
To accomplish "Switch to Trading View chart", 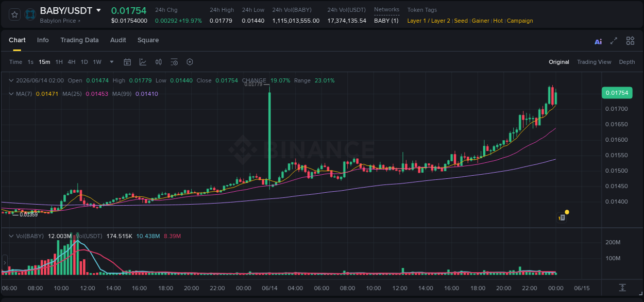I will [x=594, y=62].
